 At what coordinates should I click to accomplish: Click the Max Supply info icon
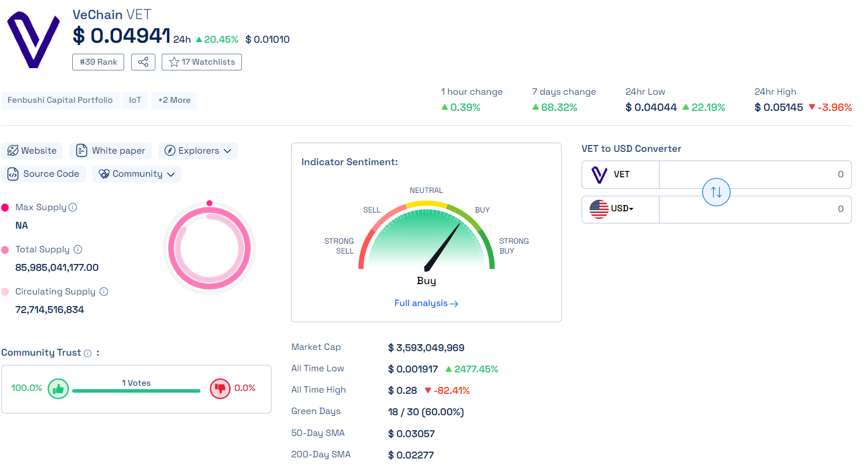point(73,207)
